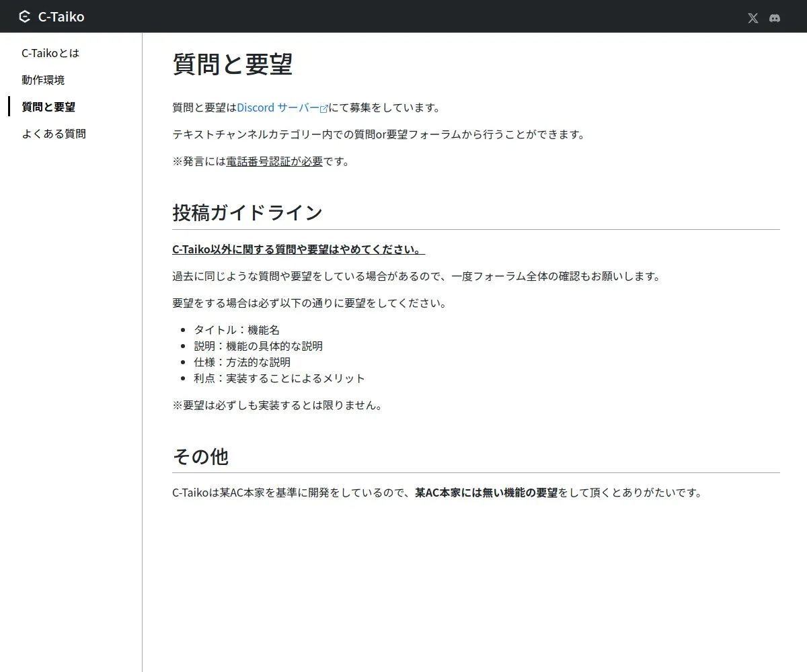This screenshot has height=672, width=807.
Task: Click the 要望をする場合は必ず以下の通りに paragraph
Action: 309,303
